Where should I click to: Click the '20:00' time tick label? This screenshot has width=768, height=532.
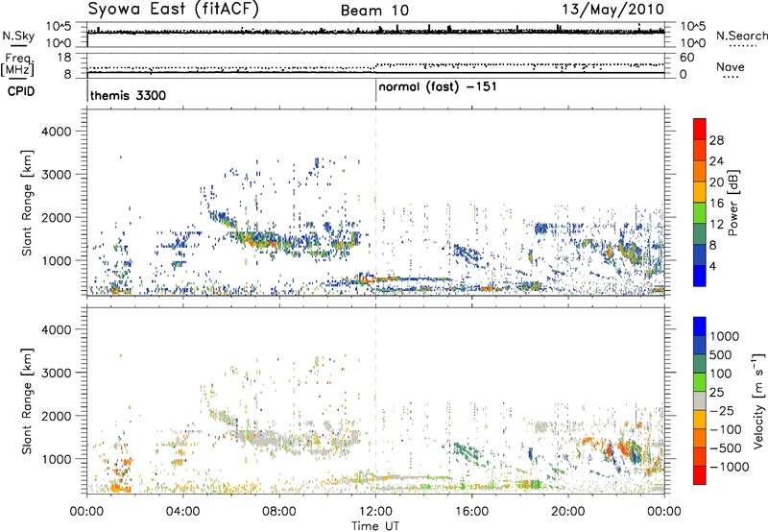coord(567,512)
